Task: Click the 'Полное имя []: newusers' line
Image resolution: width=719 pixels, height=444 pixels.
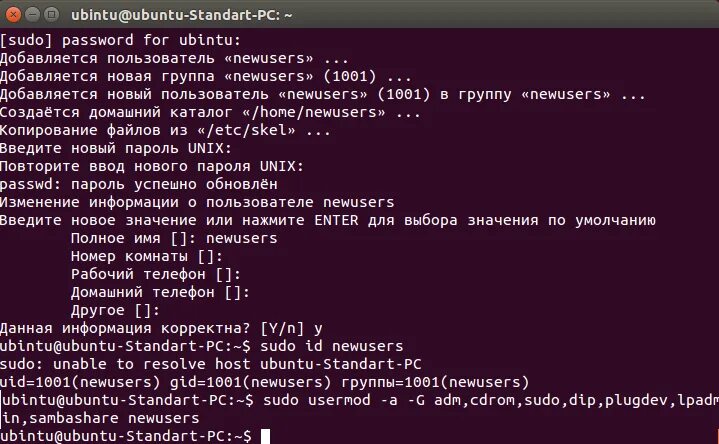Action: coord(174,238)
